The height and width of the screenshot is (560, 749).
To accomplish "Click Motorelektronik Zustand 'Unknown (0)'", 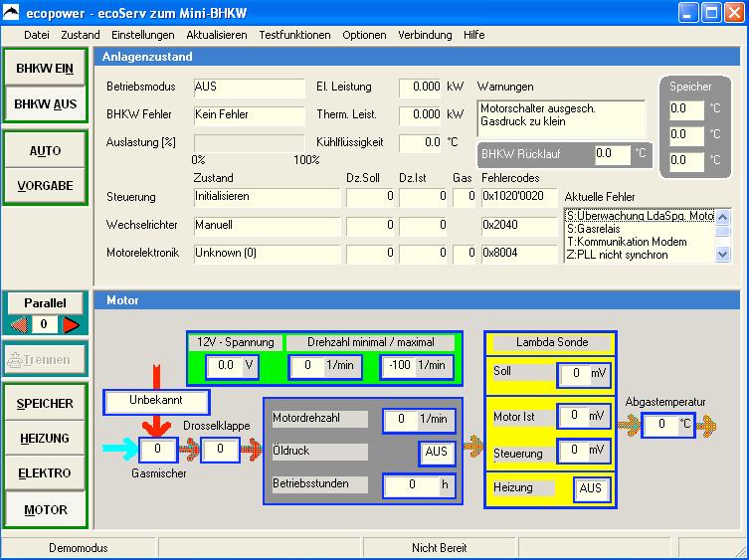I will point(267,254).
